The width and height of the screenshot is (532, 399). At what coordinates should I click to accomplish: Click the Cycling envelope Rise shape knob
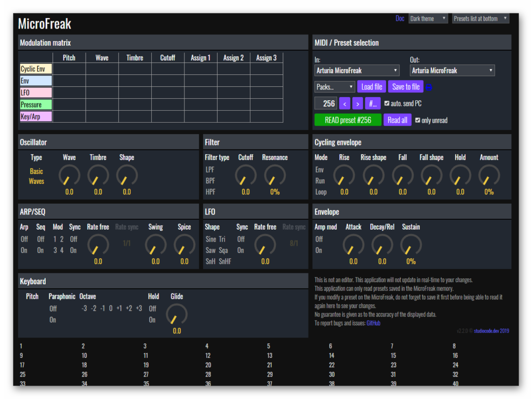[x=373, y=176]
